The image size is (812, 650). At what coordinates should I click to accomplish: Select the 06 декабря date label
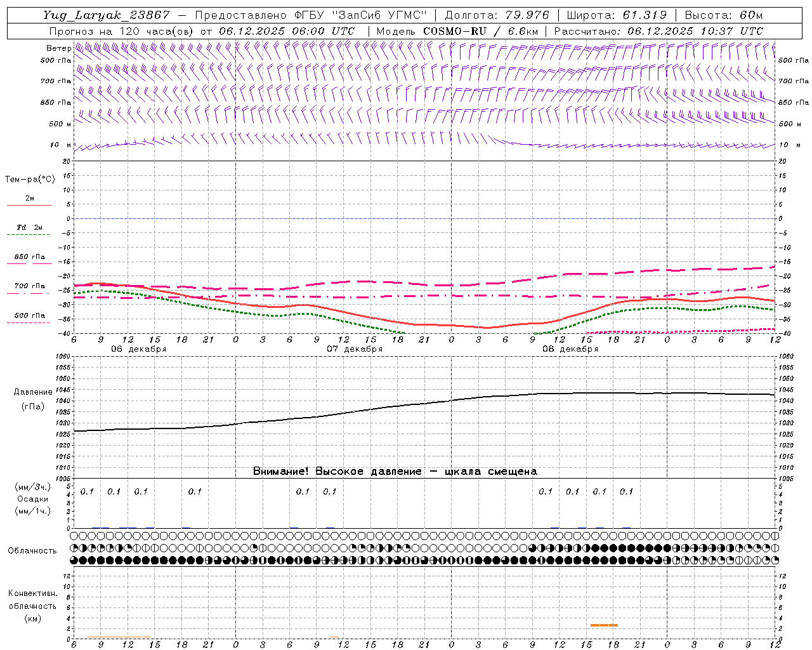[x=139, y=349]
